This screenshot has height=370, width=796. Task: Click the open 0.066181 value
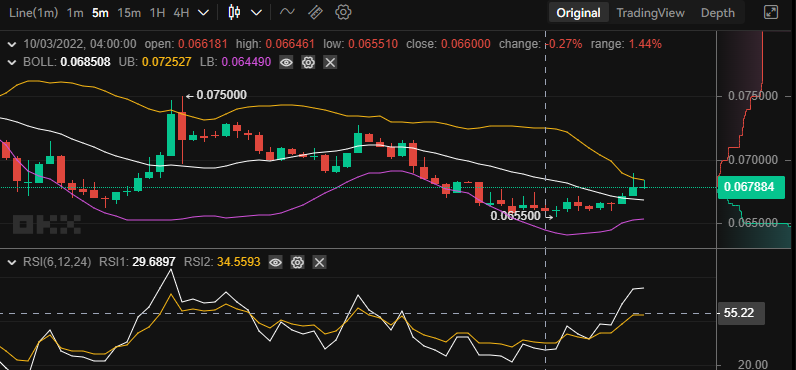coord(203,45)
